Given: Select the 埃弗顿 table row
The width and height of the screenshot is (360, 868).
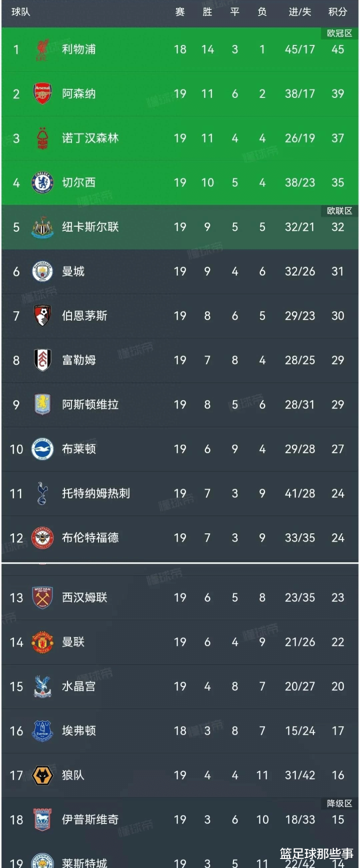Looking at the screenshot, I should click(180, 731).
